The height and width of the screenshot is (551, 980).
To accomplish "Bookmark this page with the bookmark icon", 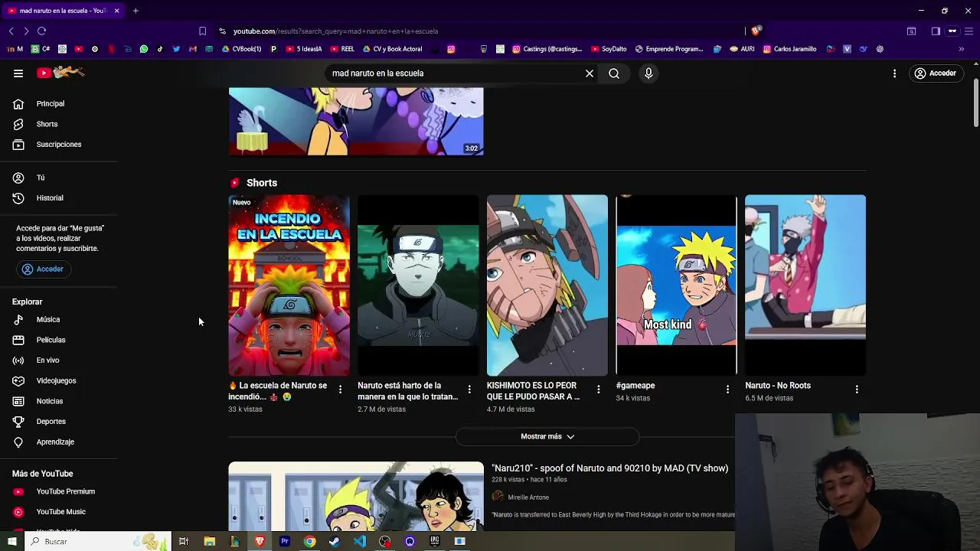I will click(202, 31).
